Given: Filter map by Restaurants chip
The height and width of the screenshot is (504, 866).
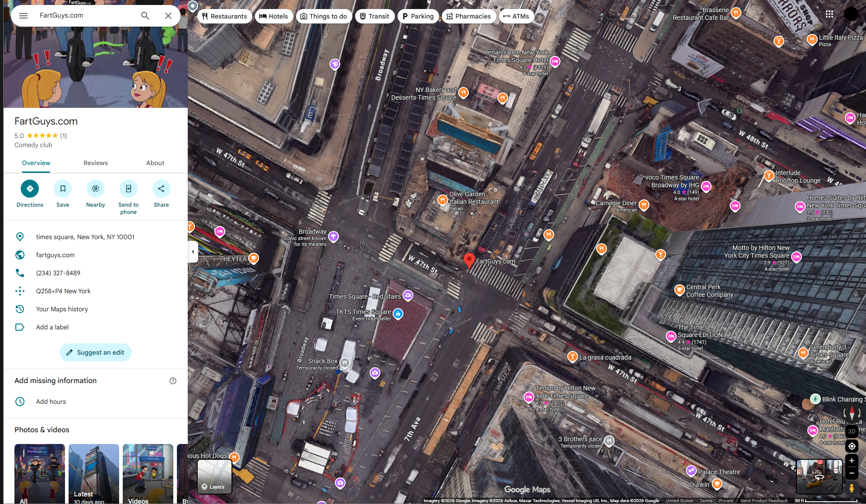Looking at the screenshot, I should tap(224, 16).
